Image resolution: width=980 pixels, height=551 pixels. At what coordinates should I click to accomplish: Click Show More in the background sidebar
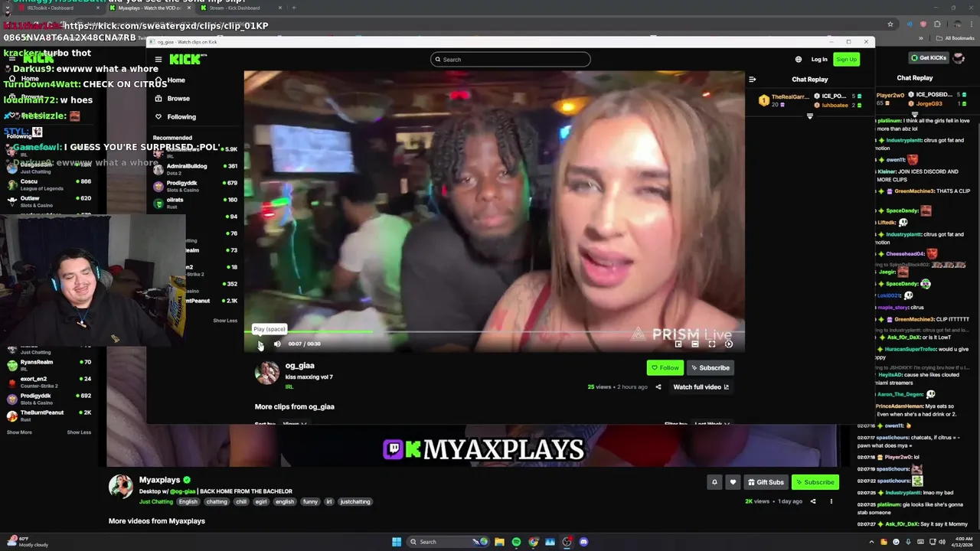[19, 432]
